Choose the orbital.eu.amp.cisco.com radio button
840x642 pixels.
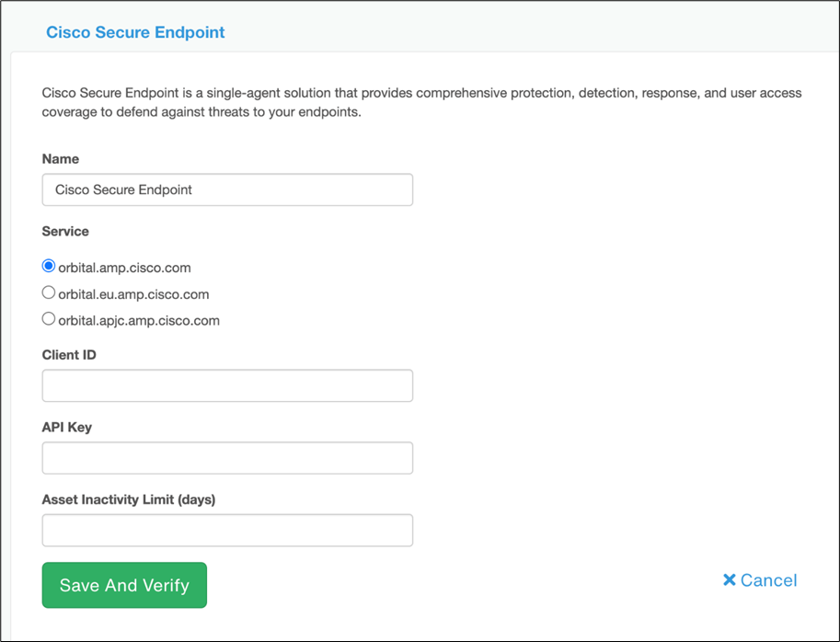[x=48, y=292]
